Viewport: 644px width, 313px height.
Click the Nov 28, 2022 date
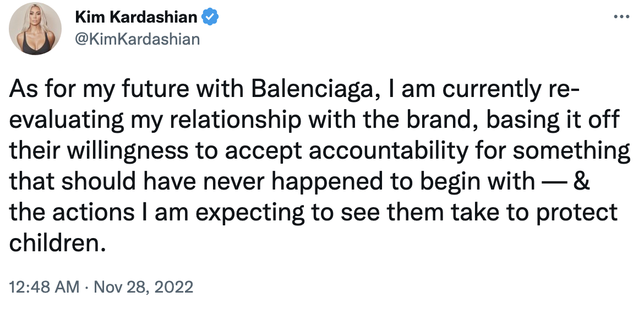click(x=143, y=287)
